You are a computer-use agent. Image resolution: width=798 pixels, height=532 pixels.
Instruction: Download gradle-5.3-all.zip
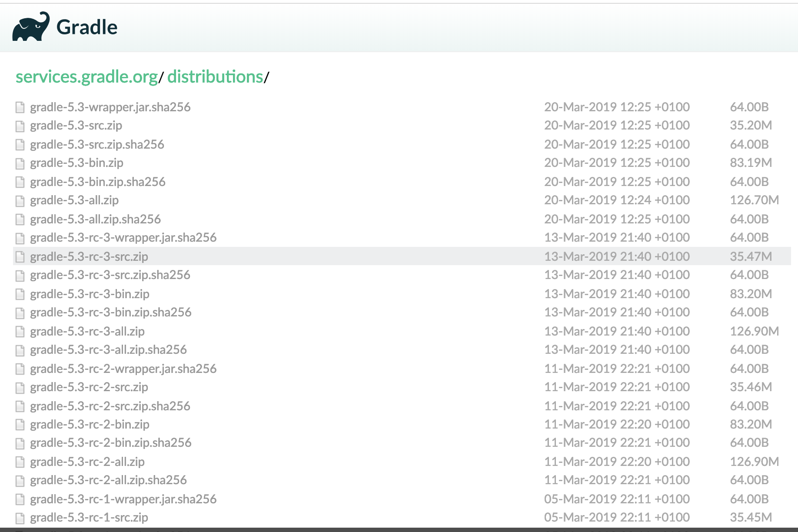(x=74, y=200)
